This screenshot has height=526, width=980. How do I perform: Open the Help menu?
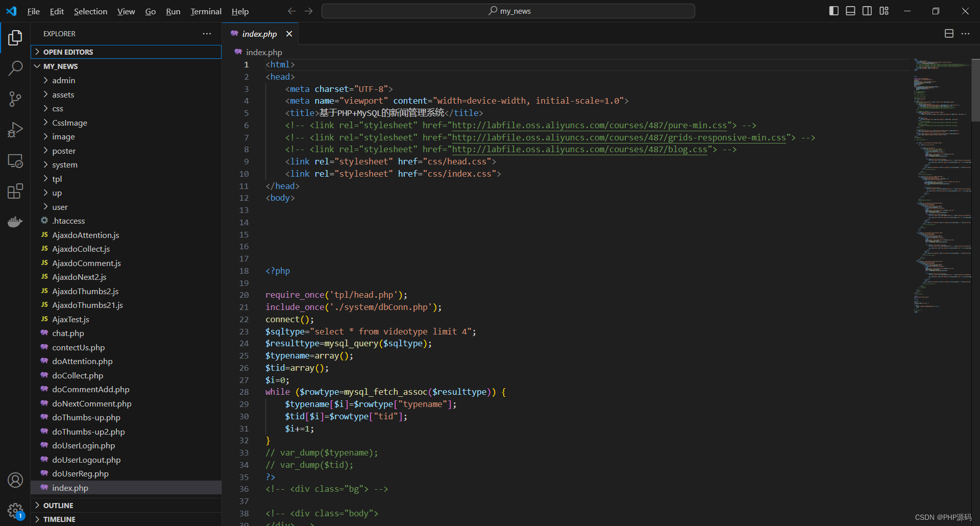click(x=240, y=11)
